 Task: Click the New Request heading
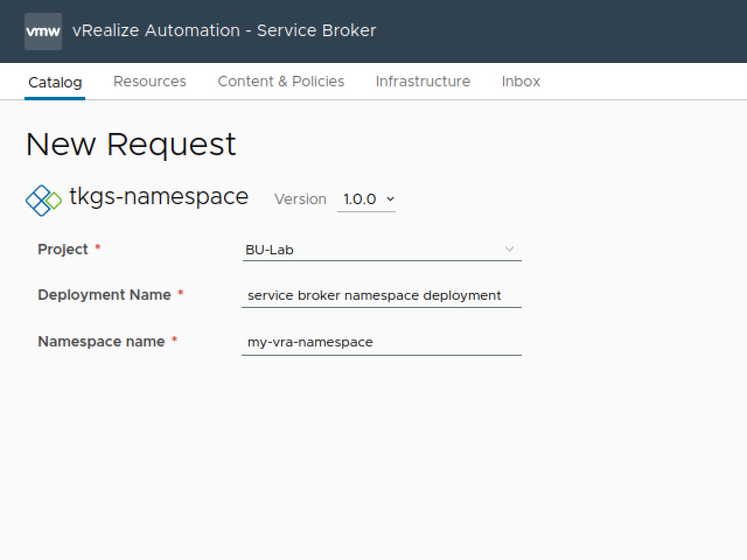tap(131, 144)
